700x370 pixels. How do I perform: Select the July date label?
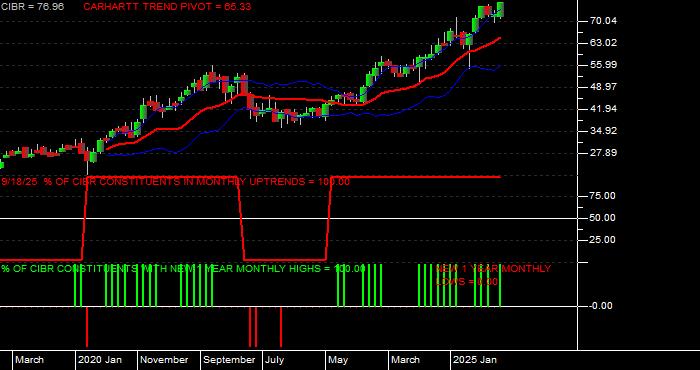pyautogui.click(x=275, y=360)
